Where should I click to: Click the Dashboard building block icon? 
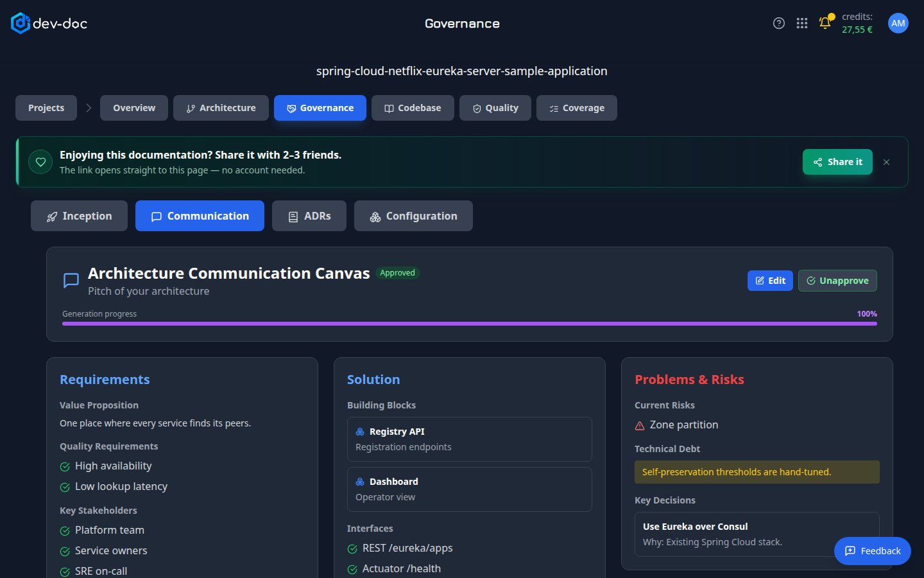click(360, 482)
